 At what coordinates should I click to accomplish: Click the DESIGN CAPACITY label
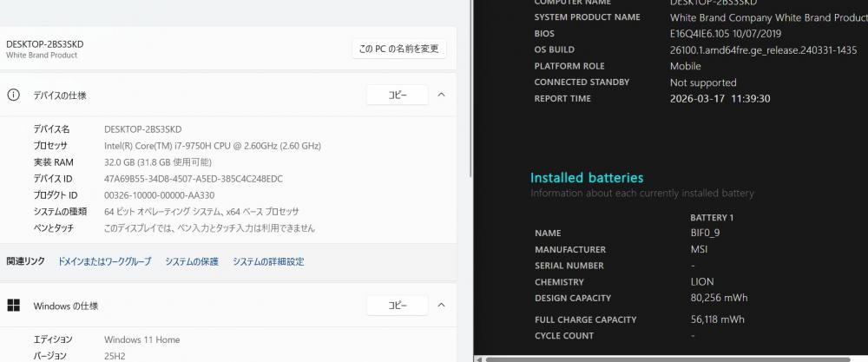tap(573, 299)
